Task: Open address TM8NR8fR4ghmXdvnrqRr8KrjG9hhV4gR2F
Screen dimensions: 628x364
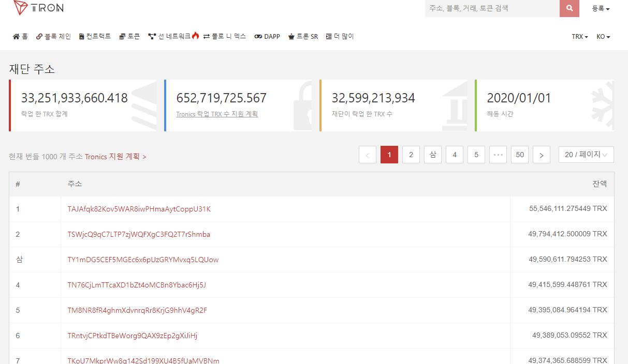Action: (x=137, y=310)
